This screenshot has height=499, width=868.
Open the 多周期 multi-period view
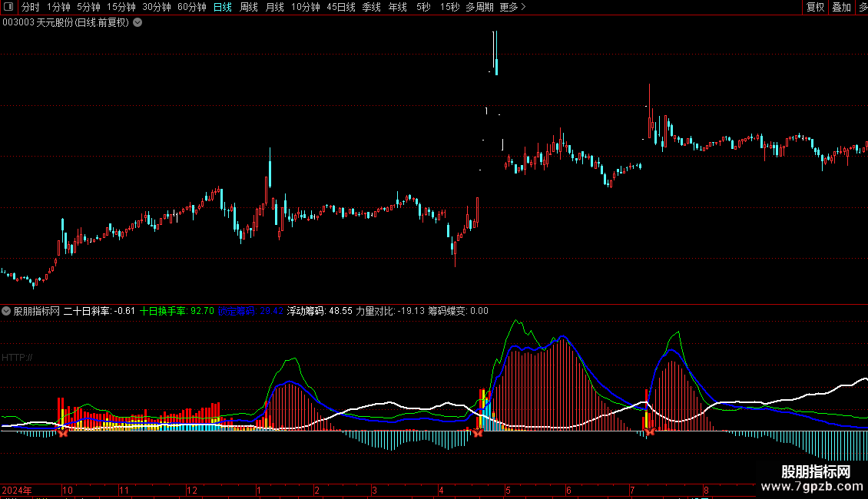click(479, 7)
